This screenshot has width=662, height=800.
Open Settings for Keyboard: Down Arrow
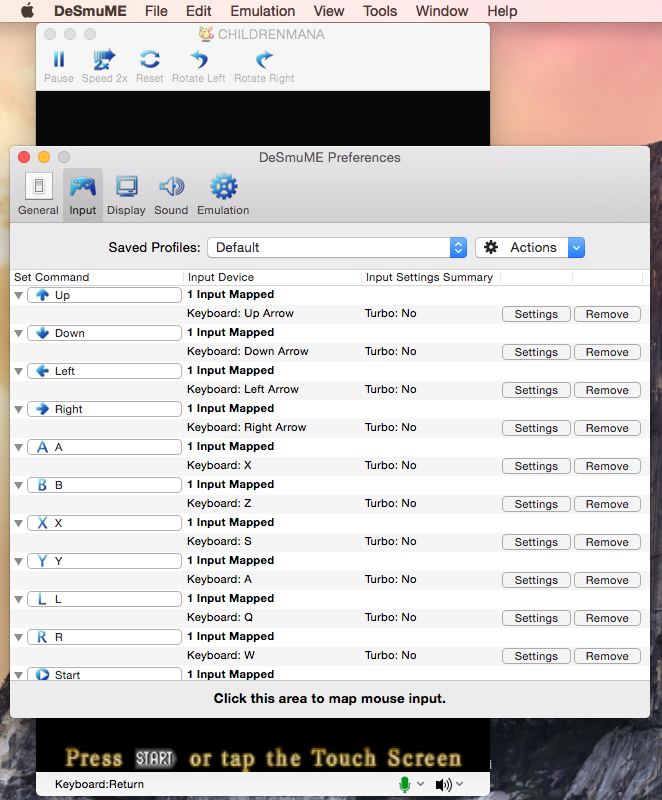(536, 352)
